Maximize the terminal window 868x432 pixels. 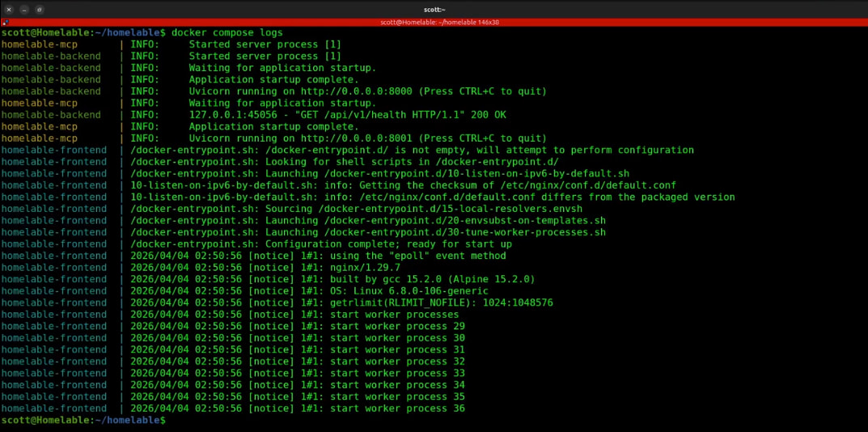click(x=40, y=9)
